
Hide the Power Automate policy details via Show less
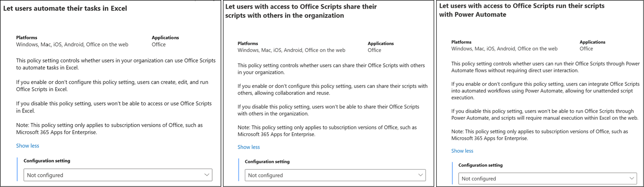coord(462,151)
